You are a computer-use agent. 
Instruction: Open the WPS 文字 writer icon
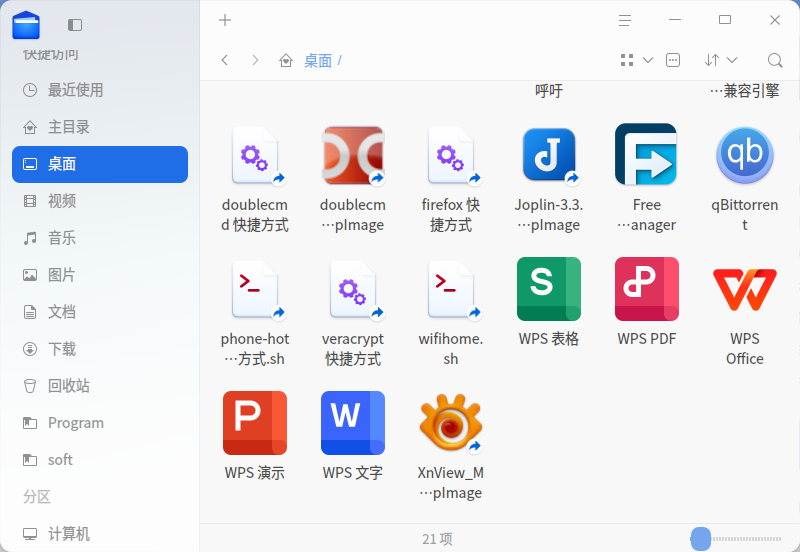(353, 423)
